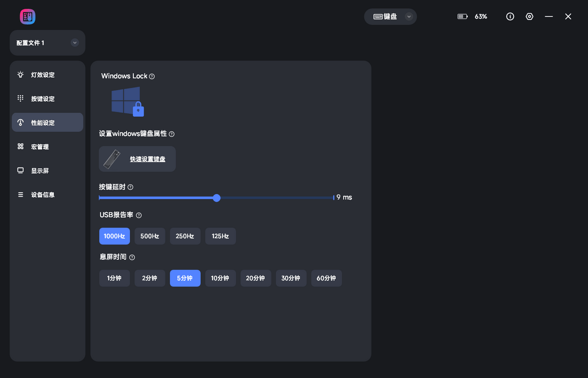Viewport: 588px width, 378px height.
Task: Open the settings hexagon icon
Action: pos(529,17)
